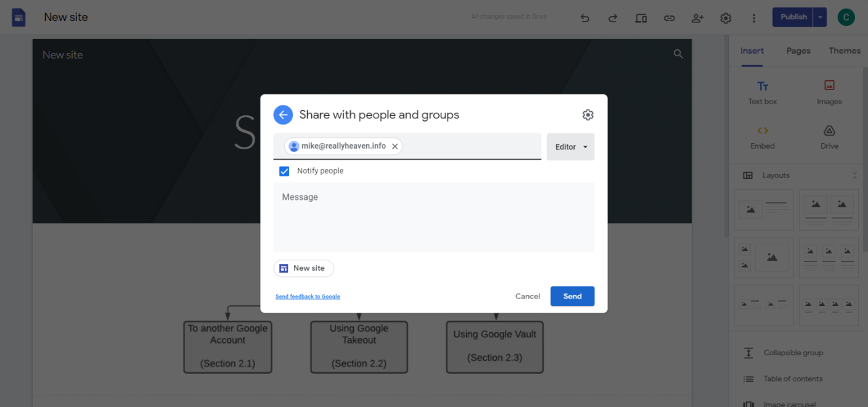Viewport: 868px width, 407px height.
Task: Click the Share with others icon
Action: tap(697, 18)
